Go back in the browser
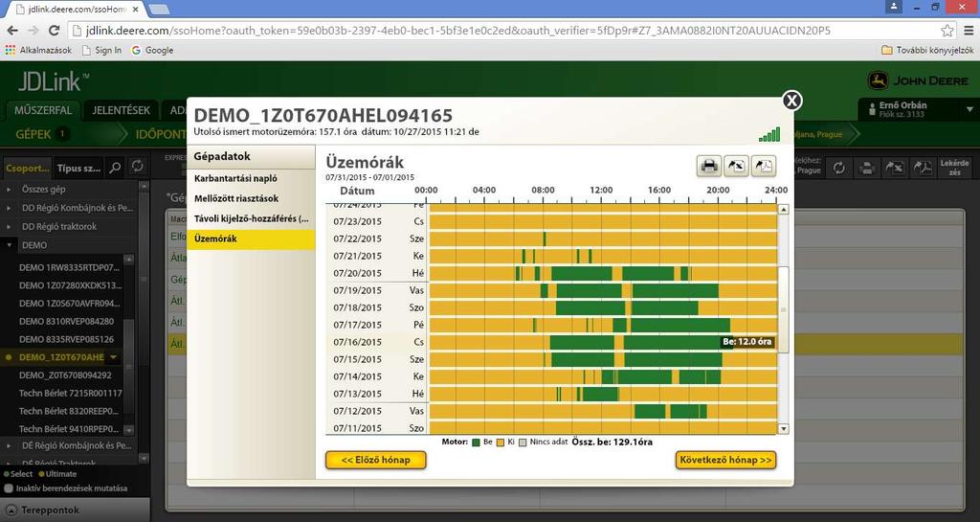This screenshot has width=980, height=522. (12, 30)
